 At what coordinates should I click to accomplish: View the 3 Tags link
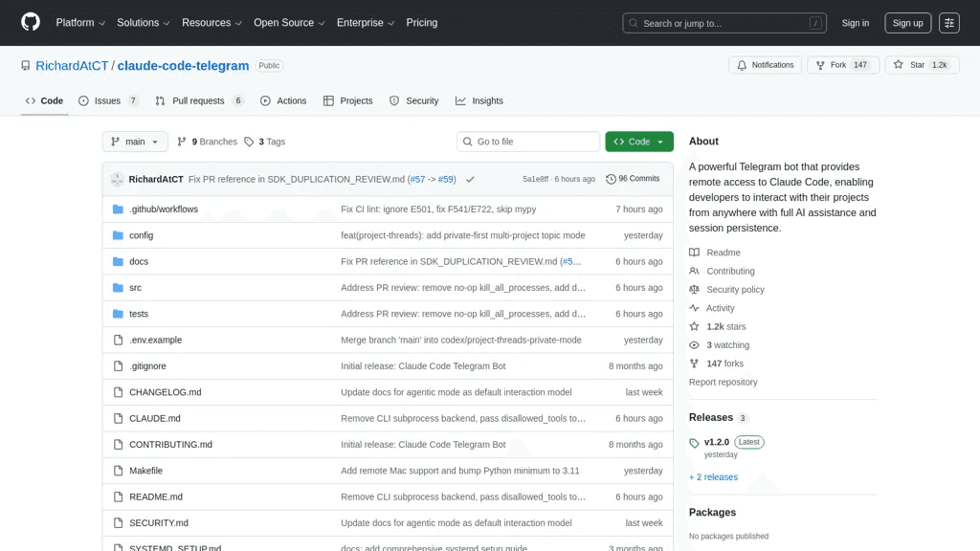265,142
